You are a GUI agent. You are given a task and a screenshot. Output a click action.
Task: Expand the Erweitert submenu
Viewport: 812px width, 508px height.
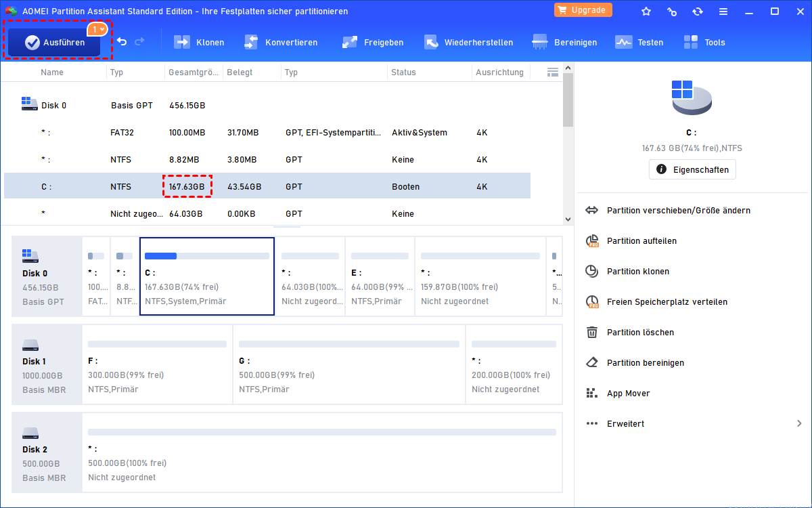[x=694, y=424]
